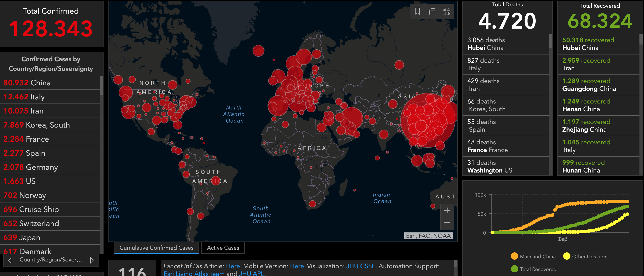Click the Total Deaths list scrollbar
Image resolution: width=644 pixels, height=276 pixels.
point(550,41)
